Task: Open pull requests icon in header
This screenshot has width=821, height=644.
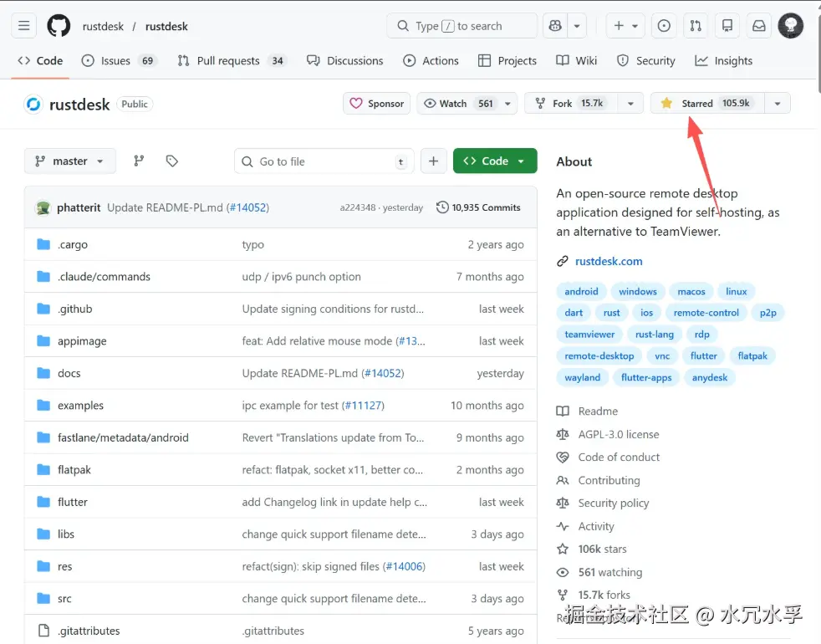Action: tap(695, 26)
